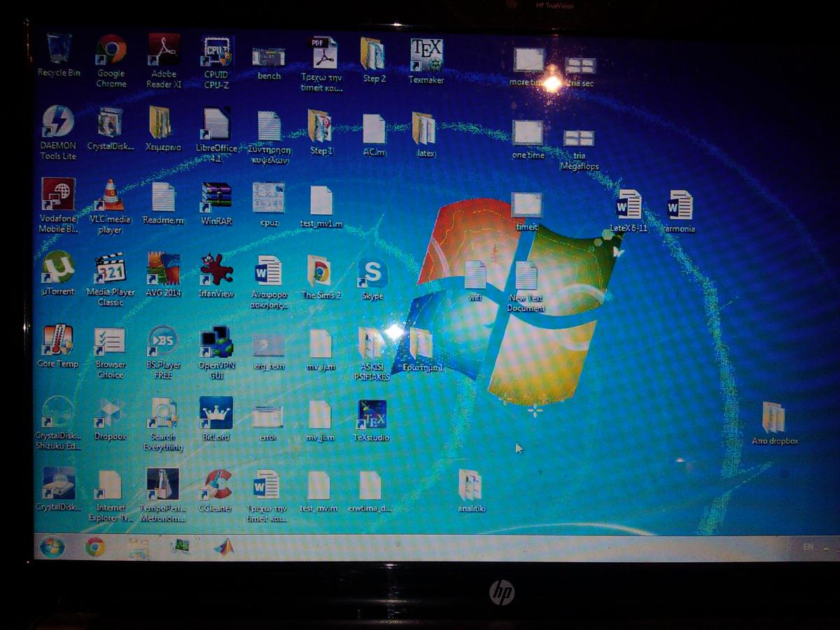
Task: Open the Internet Explorer shortcut
Action: [x=110, y=485]
